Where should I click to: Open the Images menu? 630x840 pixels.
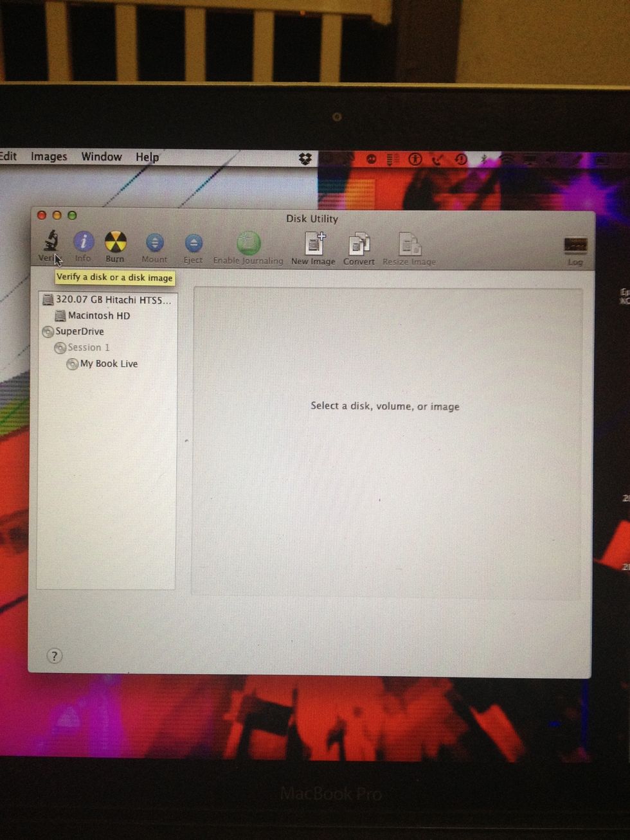(x=49, y=156)
